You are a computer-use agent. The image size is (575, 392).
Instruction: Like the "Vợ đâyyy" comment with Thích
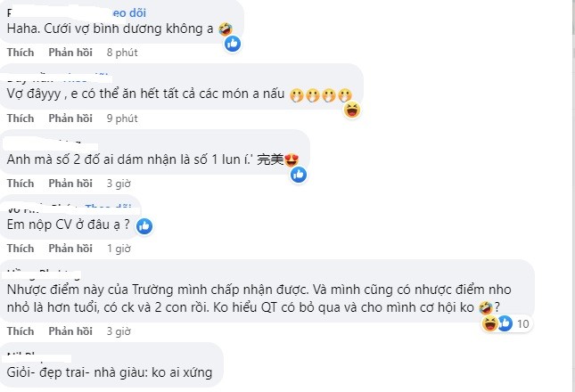pyautogui.click(x=21, y=118)
